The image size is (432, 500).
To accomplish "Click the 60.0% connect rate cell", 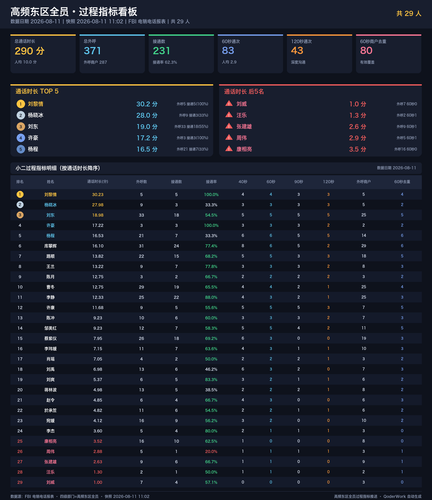I will click(211, 318).
